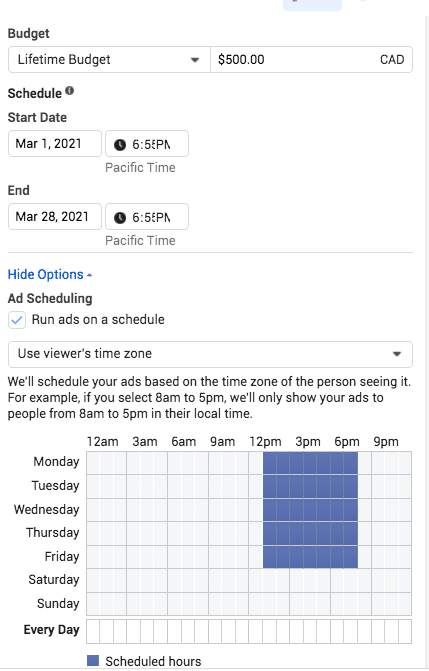This screenshot has height=671, width=429.
Task: Click the Scheduled hours legend swatch
Action: [93, 660]
